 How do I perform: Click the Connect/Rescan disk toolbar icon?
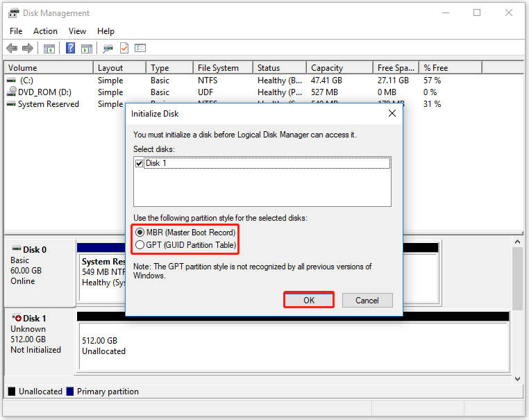pos(108,49)
